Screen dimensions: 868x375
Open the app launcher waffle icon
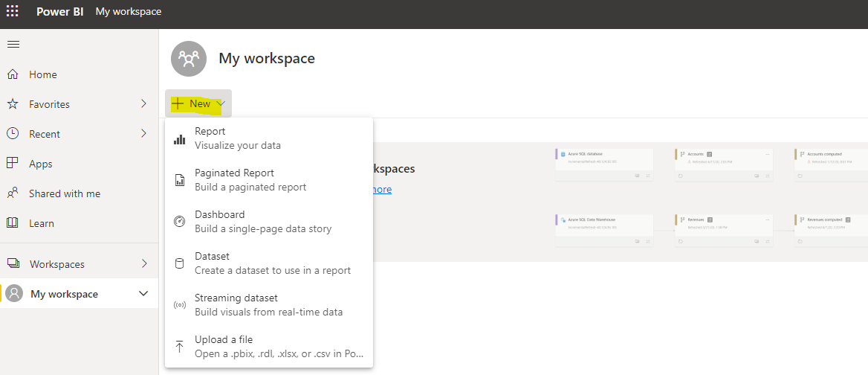[x=13, y=11]
